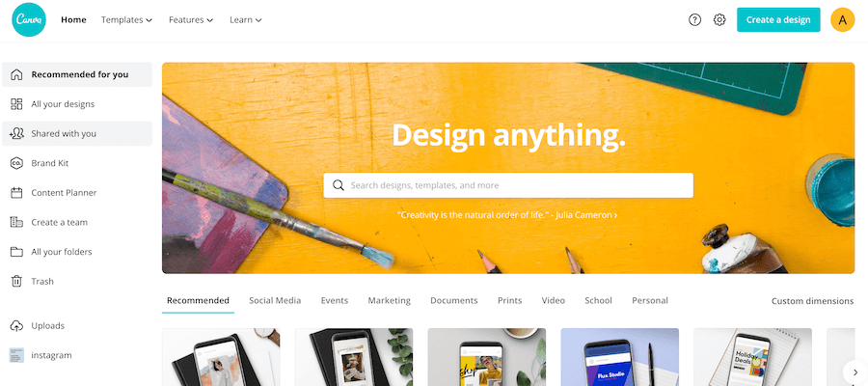The image size is (868, 386).
Task: Open the Custom dimensions link
Action: coord(813,301)
